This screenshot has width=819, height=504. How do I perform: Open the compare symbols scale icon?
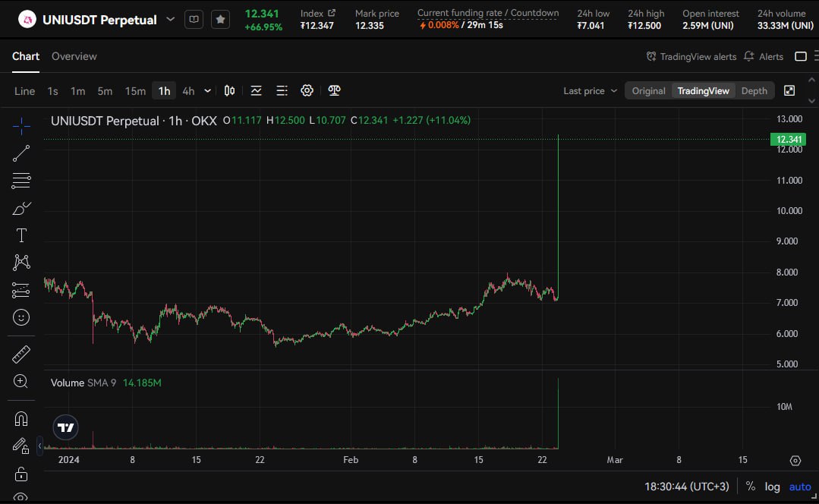tap(334, 91)
